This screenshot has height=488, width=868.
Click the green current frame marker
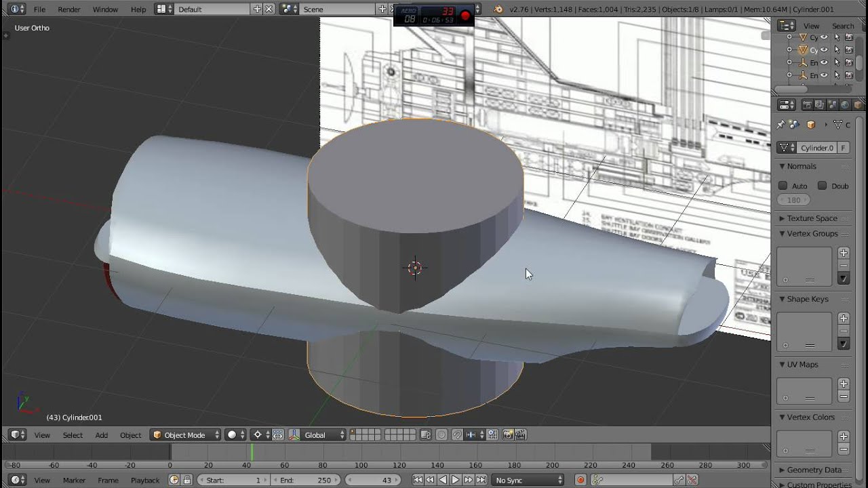coord(252,452)
